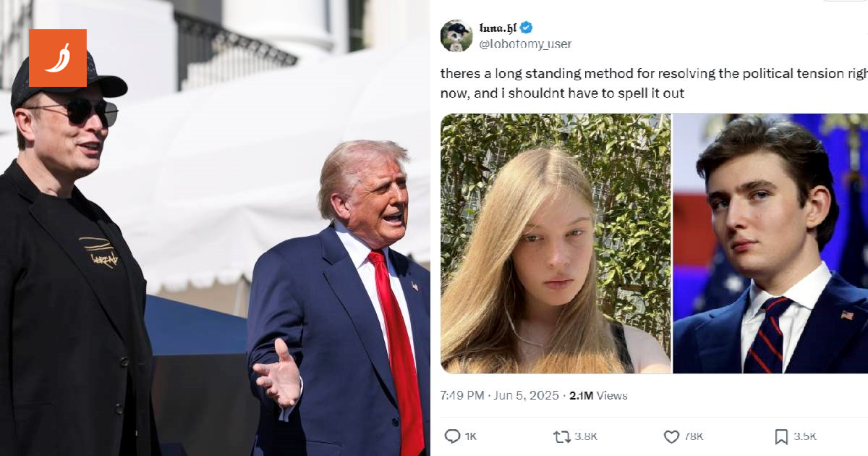Image resolution: width=868 pixels, height=456 pixels.
Task: Like the tweet with the heart icon
Action: [671, 436]
